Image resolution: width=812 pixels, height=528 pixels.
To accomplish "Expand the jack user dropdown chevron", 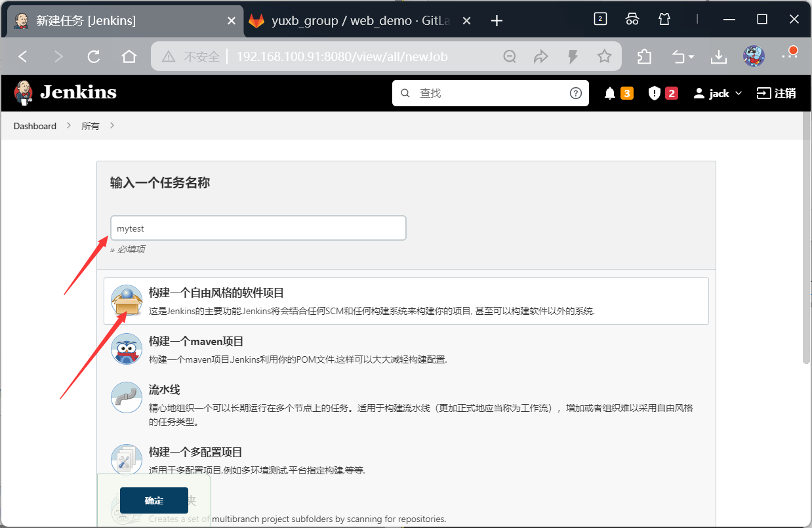I will pyautogui.click(x=739, y=94).
